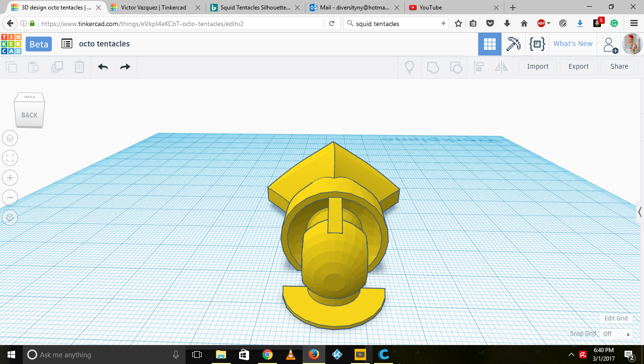The height and width of the screenshot is (364, 644).
Task: Click the Group shapes icon
Action: [433, 67]
